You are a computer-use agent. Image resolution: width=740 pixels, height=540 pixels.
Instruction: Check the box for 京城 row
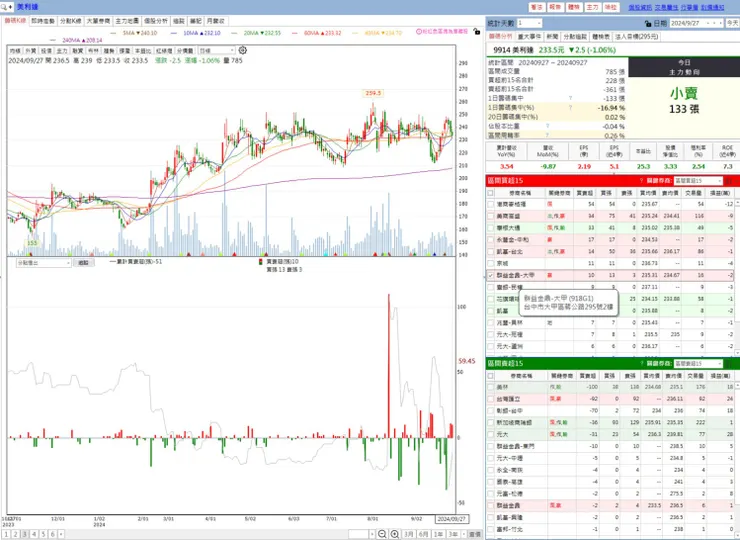pos(491,263)
